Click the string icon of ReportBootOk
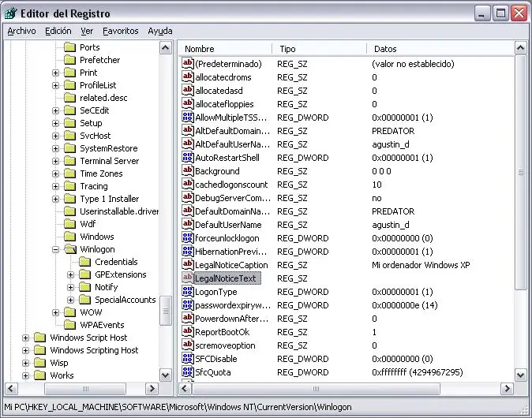 [188, 331]
